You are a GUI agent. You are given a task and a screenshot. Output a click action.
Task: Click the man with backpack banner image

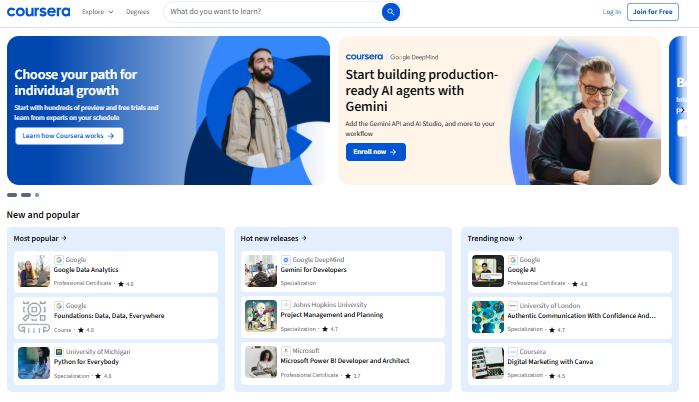pos(257,108)
